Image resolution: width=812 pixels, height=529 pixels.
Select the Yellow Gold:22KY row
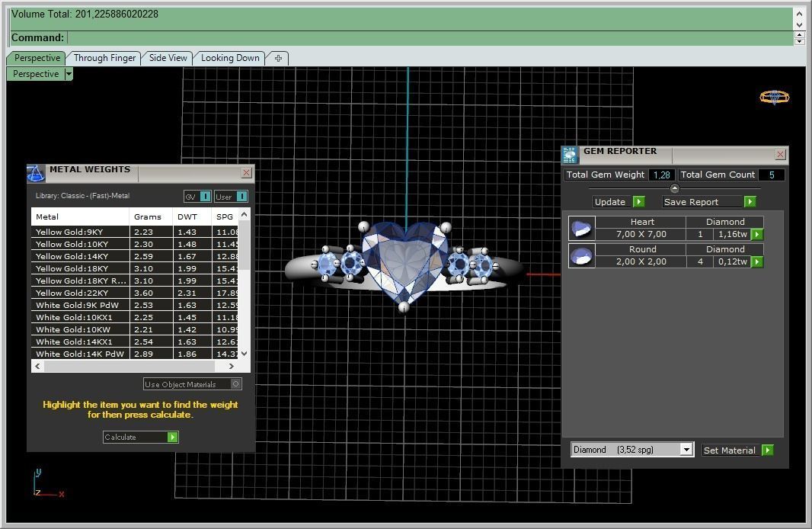(x=135, y=293)
